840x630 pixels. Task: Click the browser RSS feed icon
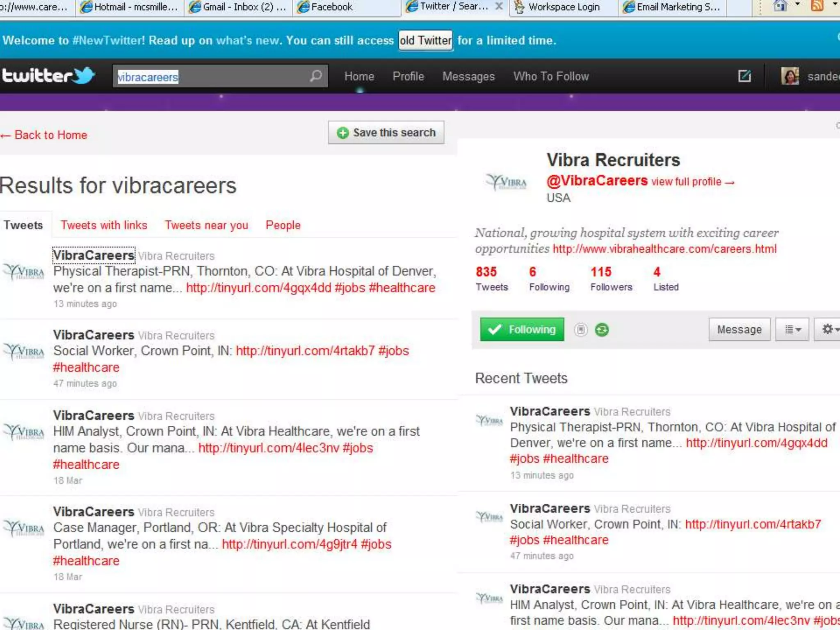816,6
